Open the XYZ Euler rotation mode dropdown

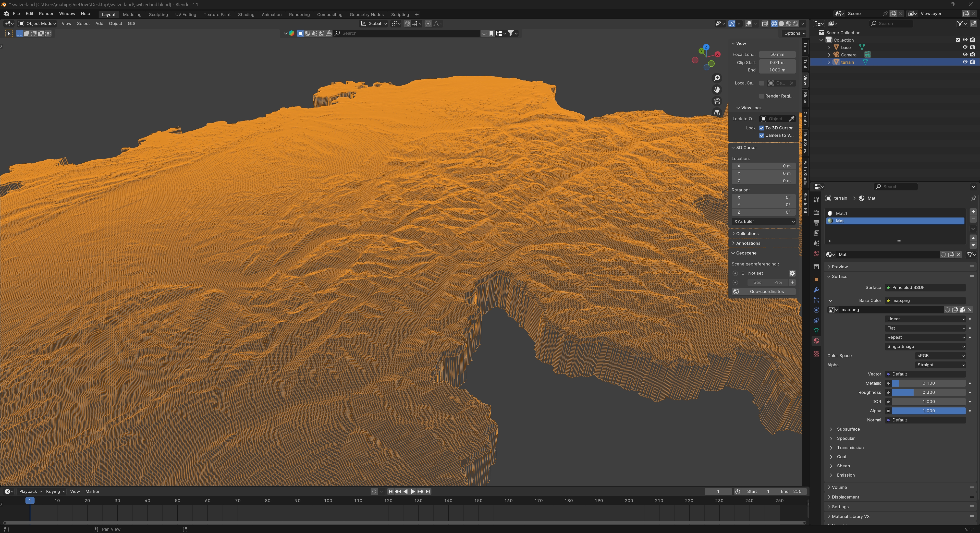(764, 221)
